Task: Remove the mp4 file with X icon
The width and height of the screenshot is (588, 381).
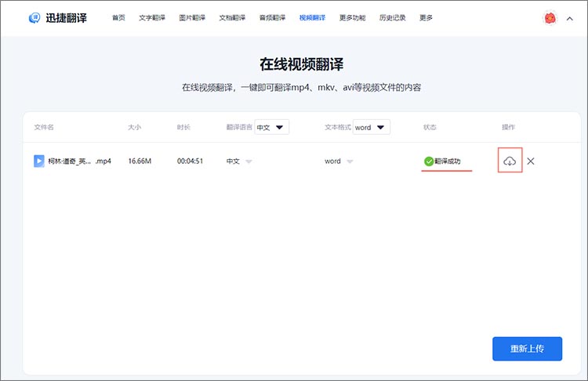Action: (531, 161)
